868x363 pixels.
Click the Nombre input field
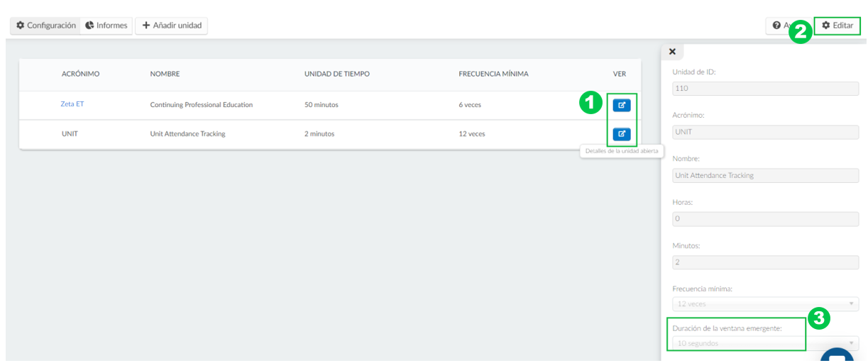[765, 175]
